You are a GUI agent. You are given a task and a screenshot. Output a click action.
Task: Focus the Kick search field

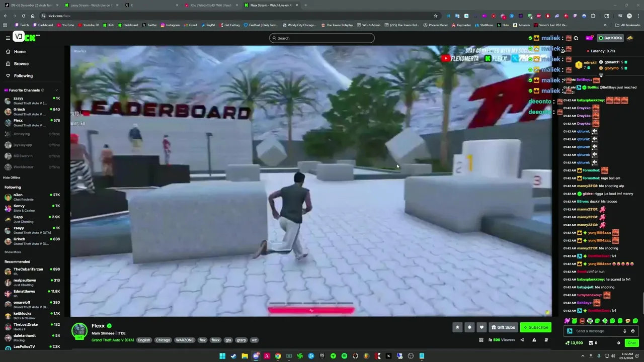pos(322,38)
